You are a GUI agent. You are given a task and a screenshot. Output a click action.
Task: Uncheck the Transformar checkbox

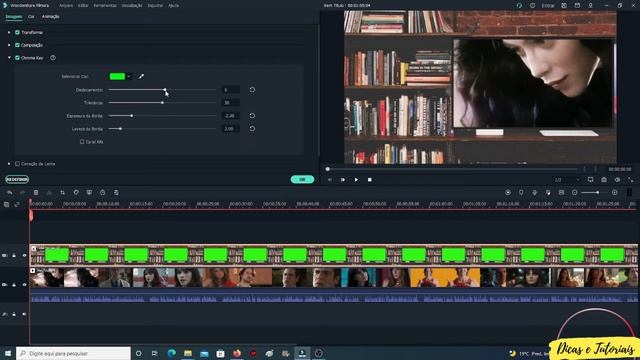(x=17, y=32)
